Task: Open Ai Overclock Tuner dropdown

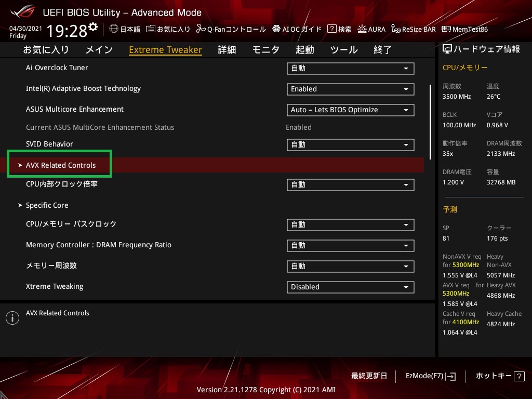Action: pos(351,69)
